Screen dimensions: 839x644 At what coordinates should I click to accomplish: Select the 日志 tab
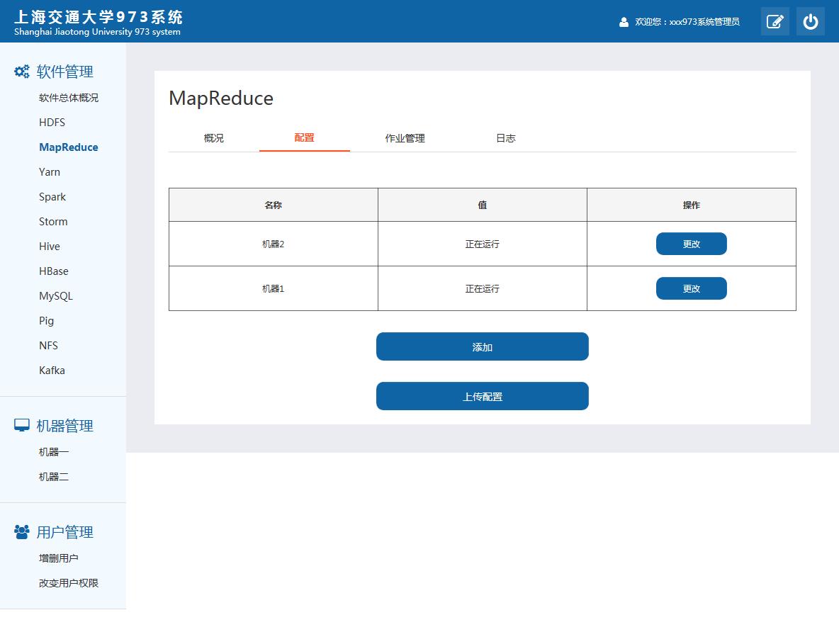505,138
